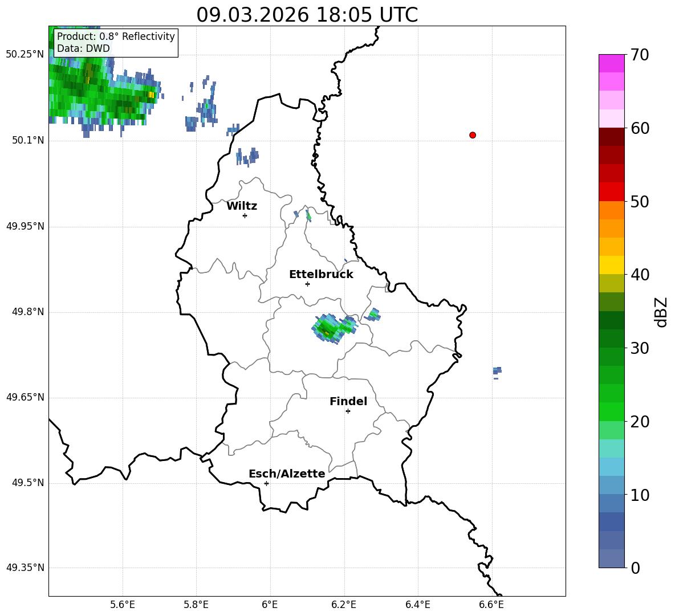This screenshot has height=616, width=675.
Task: Click the dark green colorbar segment above 30
Action: pyautogui.click(x=611, y=338)
